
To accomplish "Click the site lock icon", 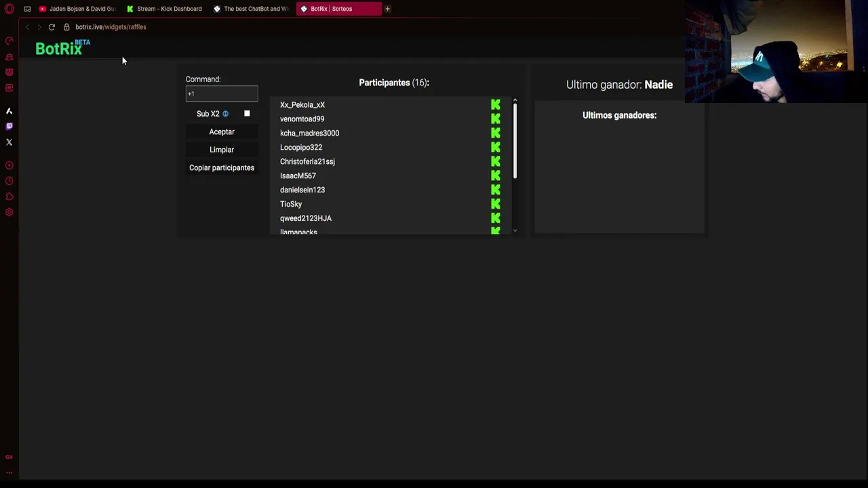I will coord(66,27).
